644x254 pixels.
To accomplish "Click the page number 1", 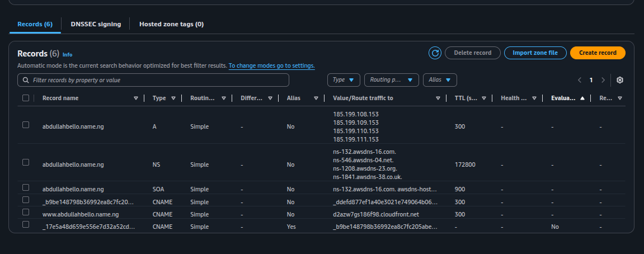I will pos(591,80).
